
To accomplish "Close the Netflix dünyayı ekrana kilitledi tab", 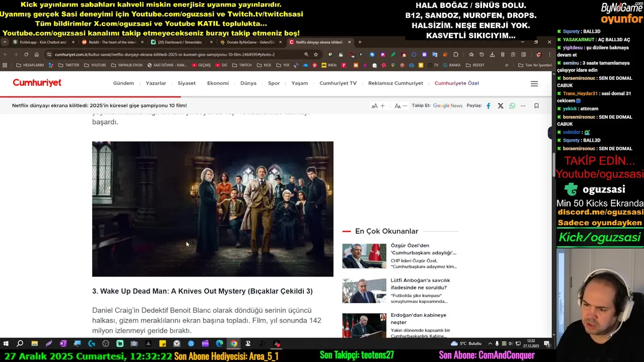I will (349, 42).
